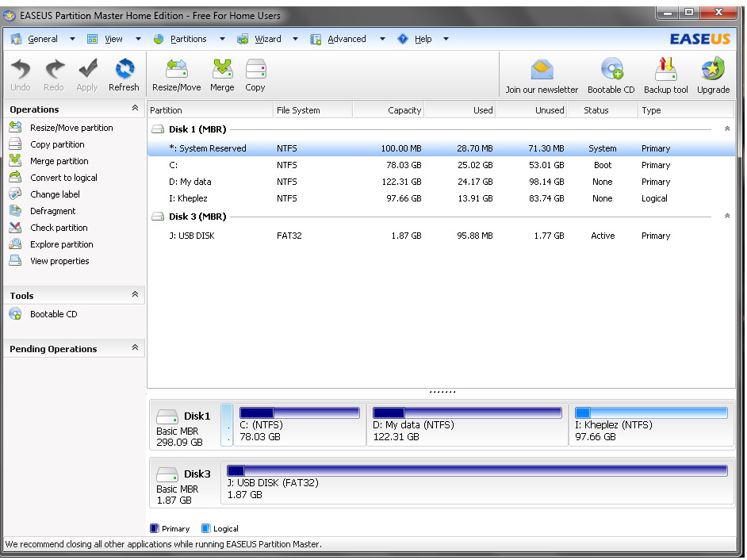This screenshot has height=560, width=747.
Task: Select the C: partition row
Action: [x=441, y=165]
